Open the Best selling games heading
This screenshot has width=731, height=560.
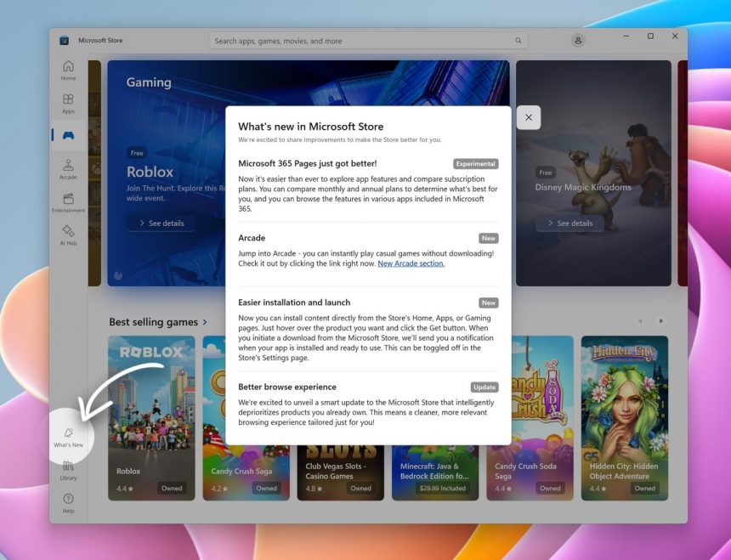[x=153, y=322]
